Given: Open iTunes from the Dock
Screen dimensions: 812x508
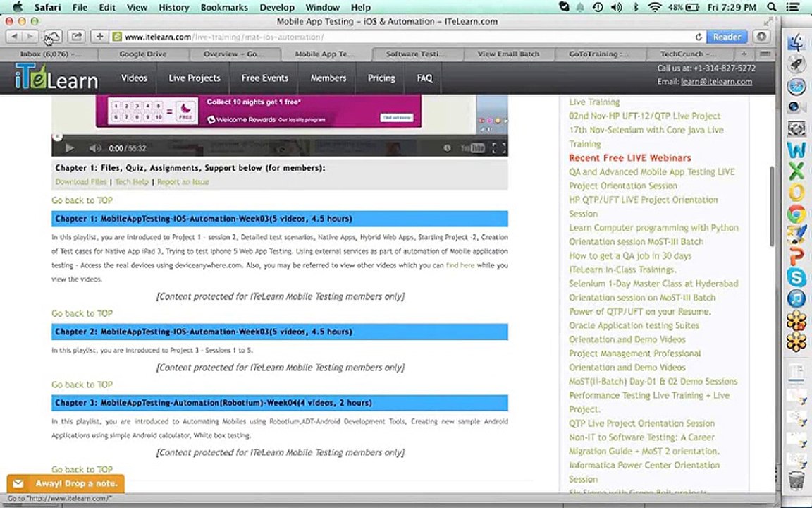Looking at the screenshot, I should [x=796, y=298].
